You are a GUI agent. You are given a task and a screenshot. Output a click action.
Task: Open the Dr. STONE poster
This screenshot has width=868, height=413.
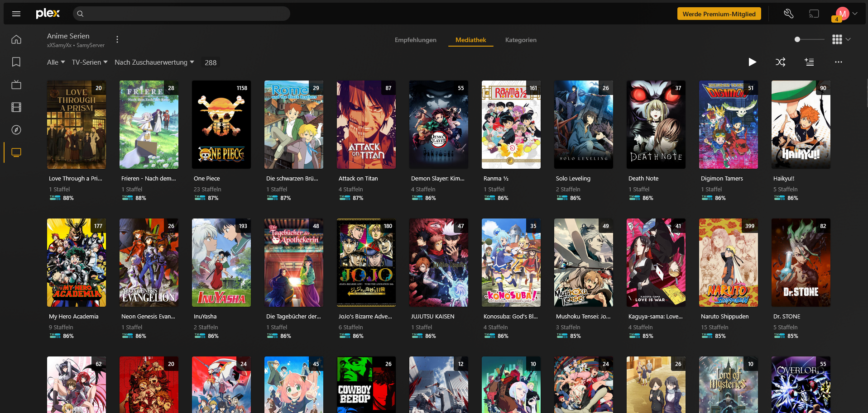click(801, 263)
